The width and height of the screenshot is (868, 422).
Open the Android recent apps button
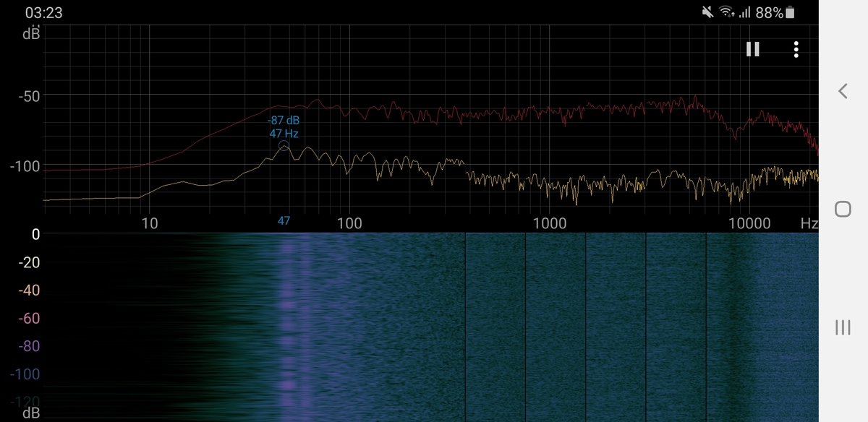click(x=843, y=327)
